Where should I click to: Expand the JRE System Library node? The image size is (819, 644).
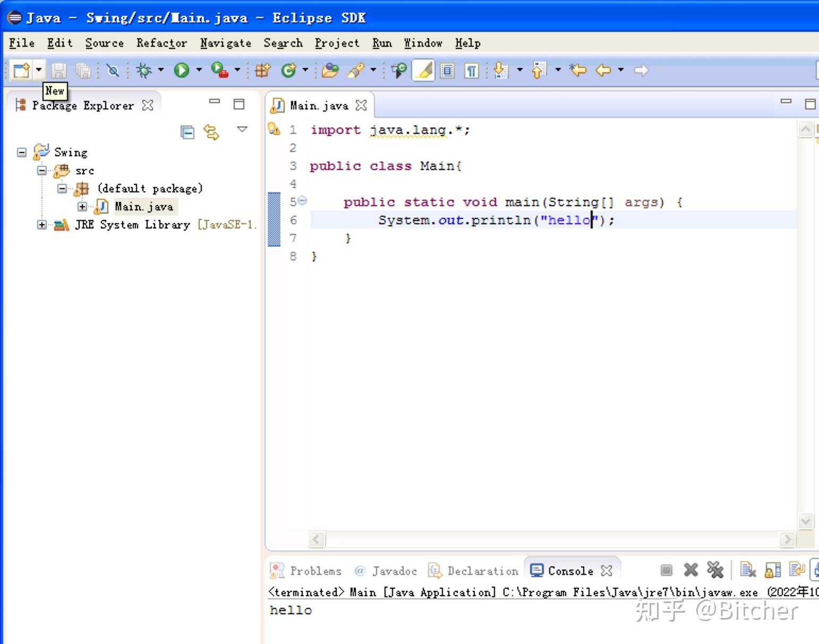42,225
